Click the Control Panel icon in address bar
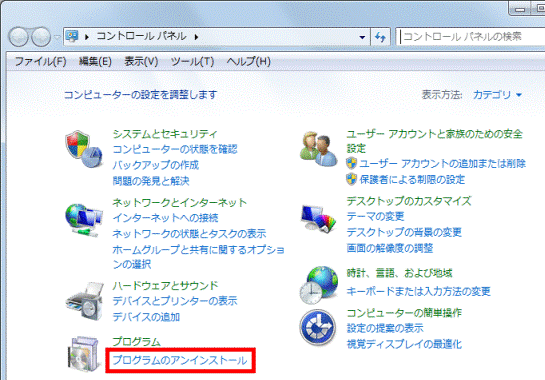The width and height of the screenshot is (545, 380). point(72,36)
